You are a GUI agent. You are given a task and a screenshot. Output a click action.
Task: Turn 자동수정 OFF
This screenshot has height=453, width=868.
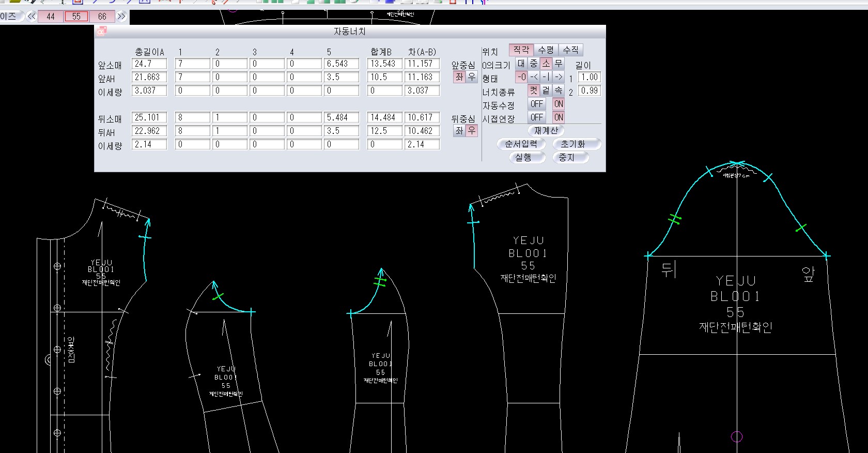point(537,104)
